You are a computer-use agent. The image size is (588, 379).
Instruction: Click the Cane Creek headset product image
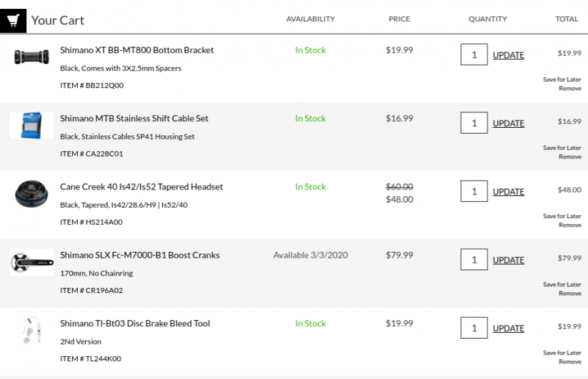click(31, 194)
